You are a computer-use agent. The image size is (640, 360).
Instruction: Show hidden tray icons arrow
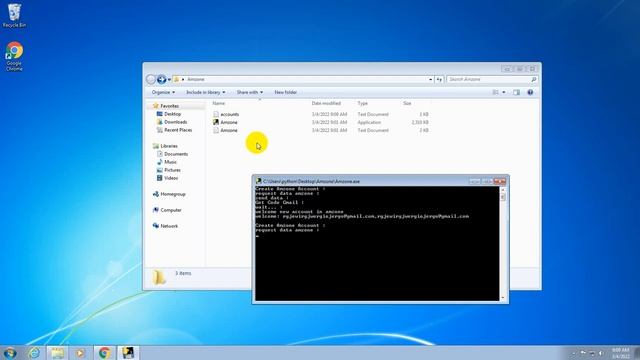click(573, 353)
